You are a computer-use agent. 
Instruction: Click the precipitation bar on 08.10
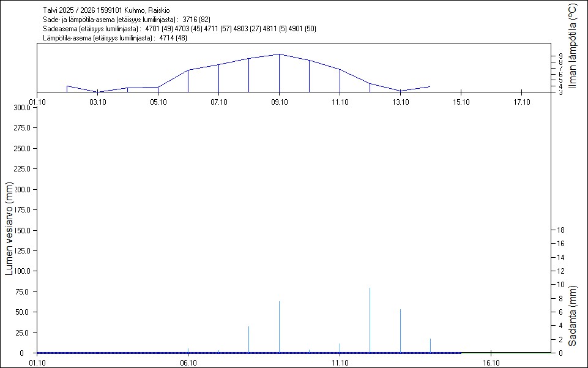pyautogui.click(x=248, y=339)
